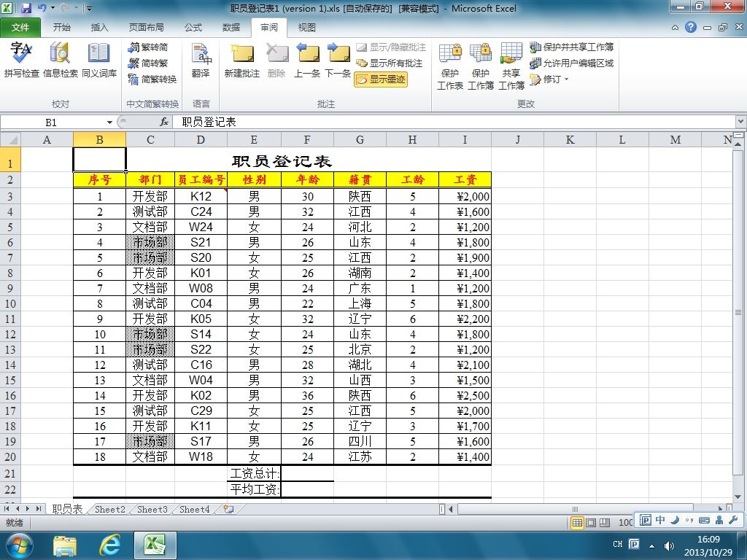
Task: Open the Name Box dropdown arrow
Action: [x=109, y=122]
